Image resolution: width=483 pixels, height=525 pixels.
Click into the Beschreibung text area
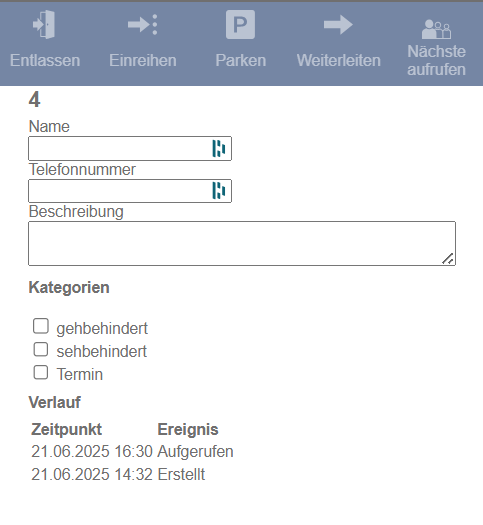pyautogui.click(x=242, y=243)
